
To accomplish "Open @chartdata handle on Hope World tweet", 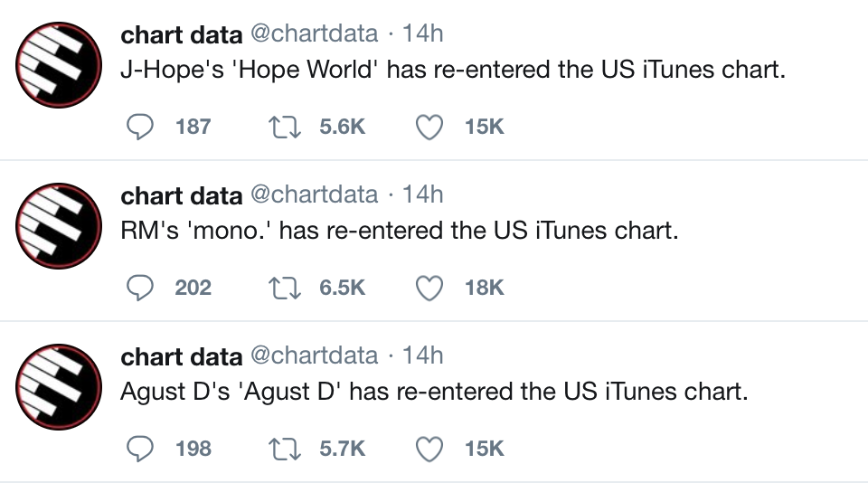I will tap(315, 34).
